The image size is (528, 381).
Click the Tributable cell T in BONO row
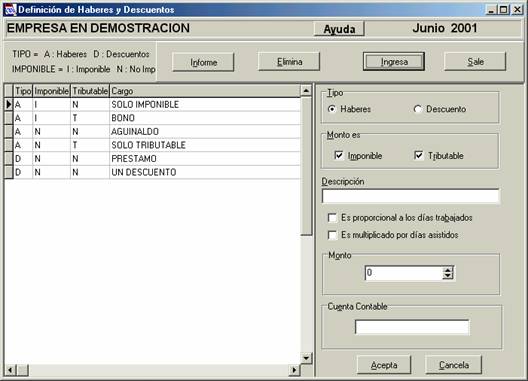click(90, 118)
